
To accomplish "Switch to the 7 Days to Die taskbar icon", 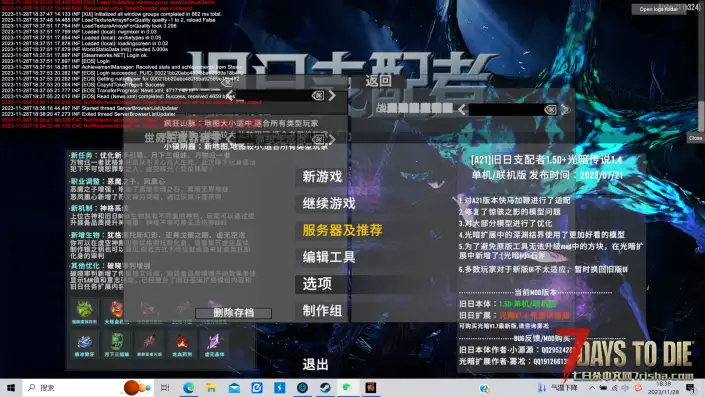I will pyautogui.click(x=370, y=388).
